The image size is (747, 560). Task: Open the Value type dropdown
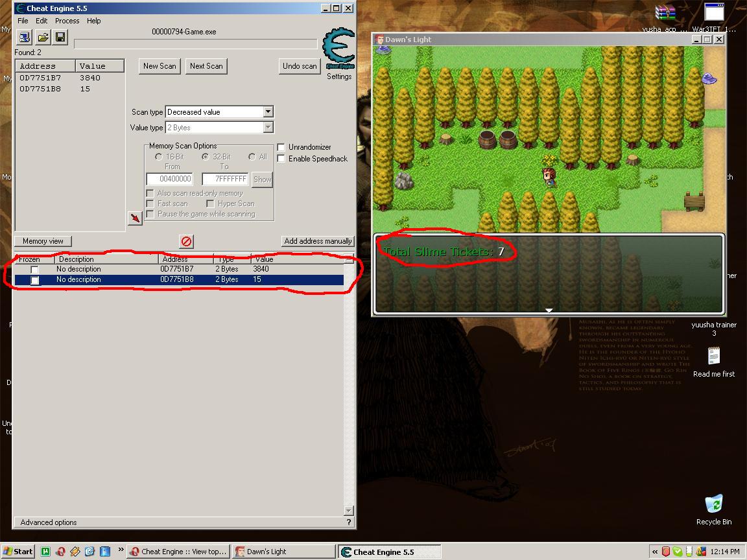click(268, 127)
